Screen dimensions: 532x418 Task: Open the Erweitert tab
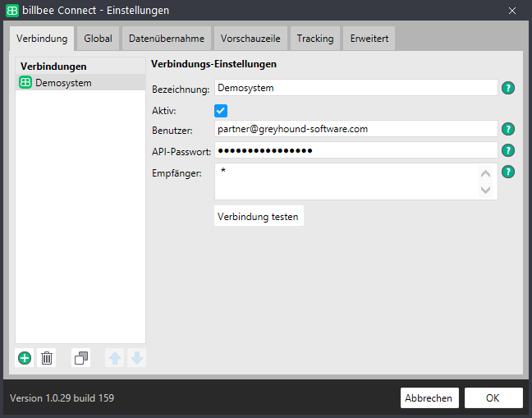pyautogui.click(x=369, y=39)
